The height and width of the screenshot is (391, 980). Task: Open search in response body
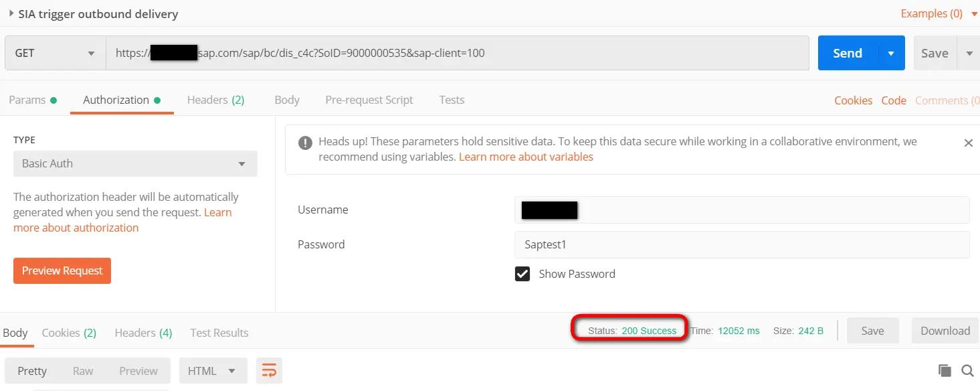click(x=967, y=371)
